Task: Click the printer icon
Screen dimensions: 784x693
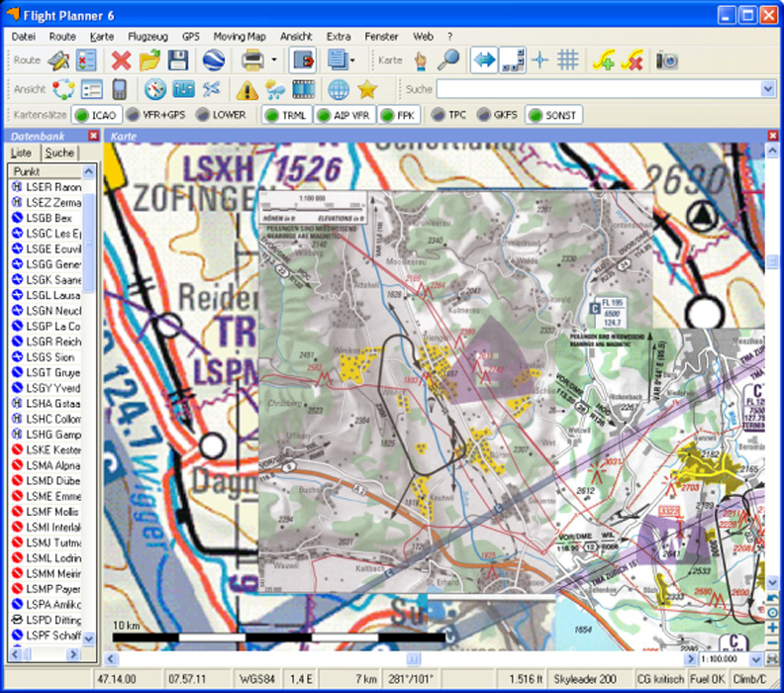Action: click(253, 60)
